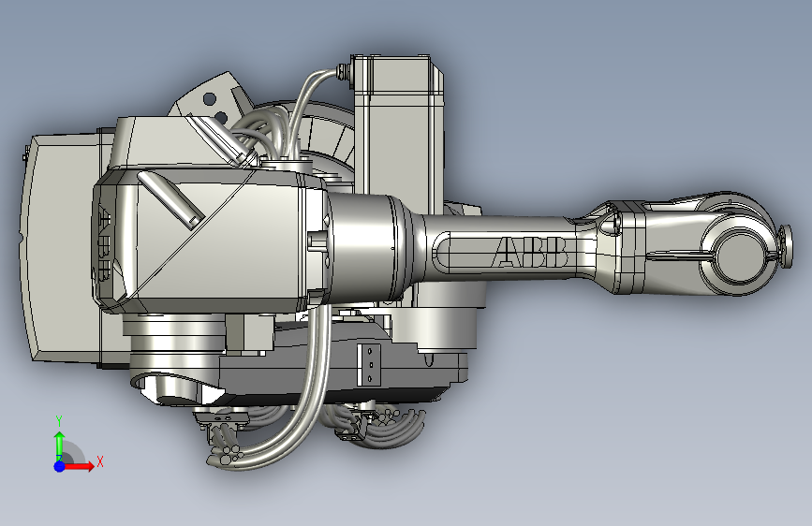812x526 pixels.
Task: Select the three-hole bracket plate on the dark base
Action: click(x=369, y=365)
